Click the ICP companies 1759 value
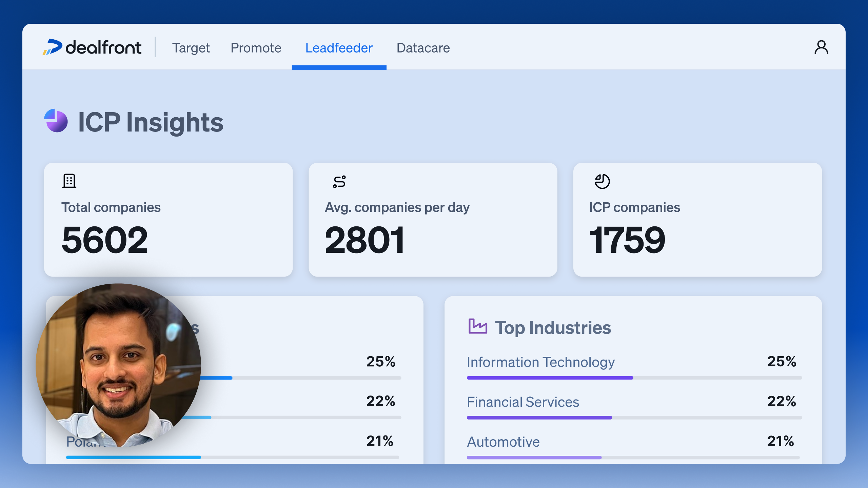 627,240
